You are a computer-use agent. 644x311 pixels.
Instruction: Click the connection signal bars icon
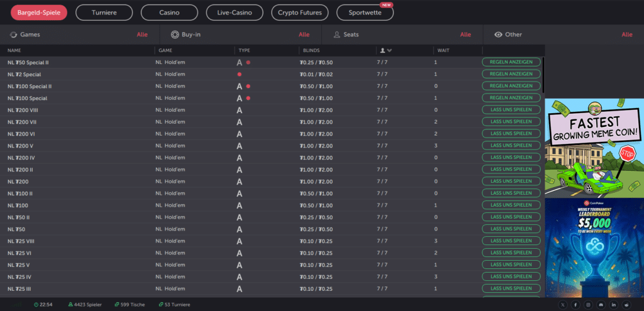[x=15, y=305]
